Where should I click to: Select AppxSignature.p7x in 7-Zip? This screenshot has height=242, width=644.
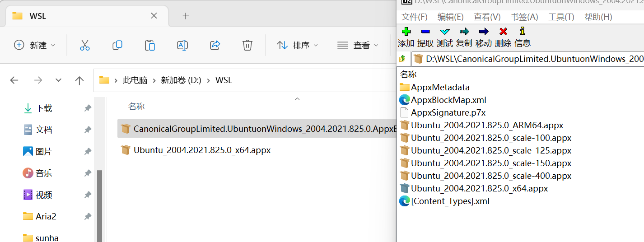click(442, 112)
